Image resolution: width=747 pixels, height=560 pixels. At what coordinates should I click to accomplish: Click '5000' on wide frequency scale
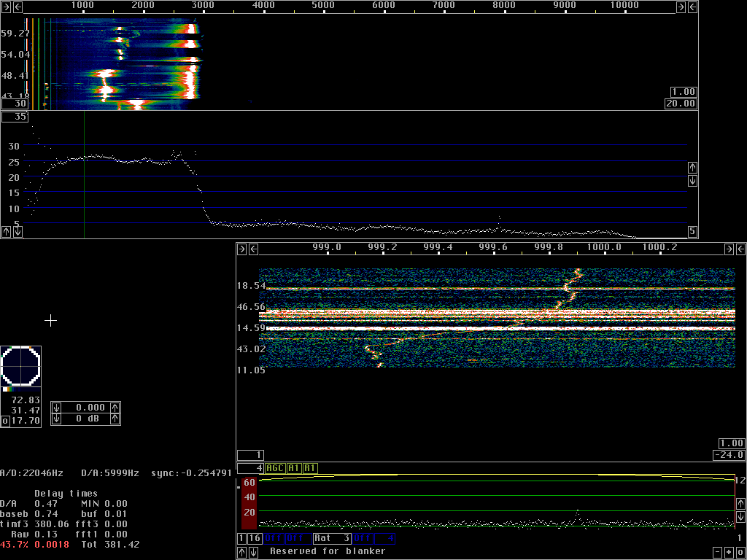(x=323, y=5)
